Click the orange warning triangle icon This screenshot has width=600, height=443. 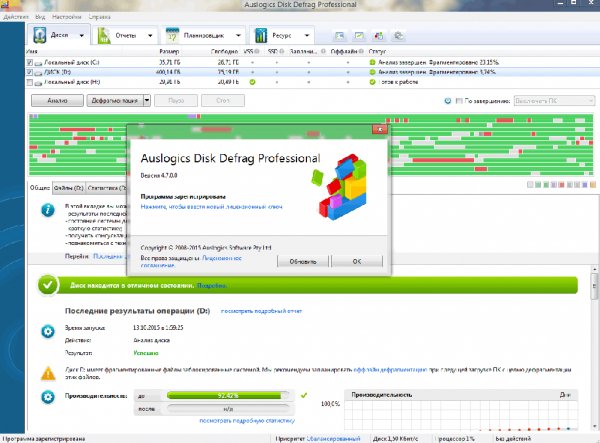[x=48, y=373]
